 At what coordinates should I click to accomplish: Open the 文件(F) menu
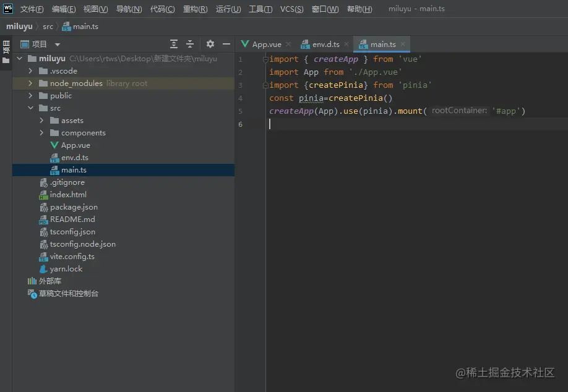click(x=32, y=9)
